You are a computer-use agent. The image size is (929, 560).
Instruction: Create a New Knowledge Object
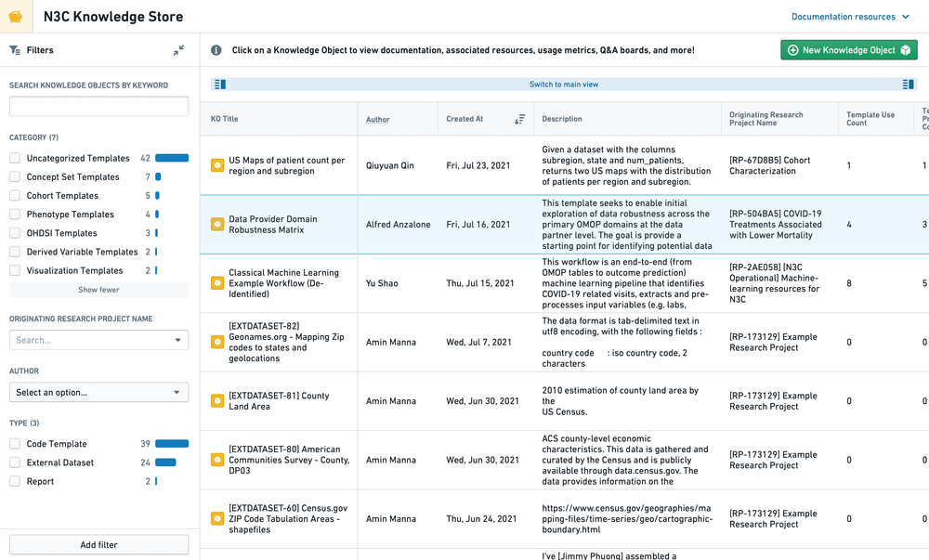click(x=848, y=50)
